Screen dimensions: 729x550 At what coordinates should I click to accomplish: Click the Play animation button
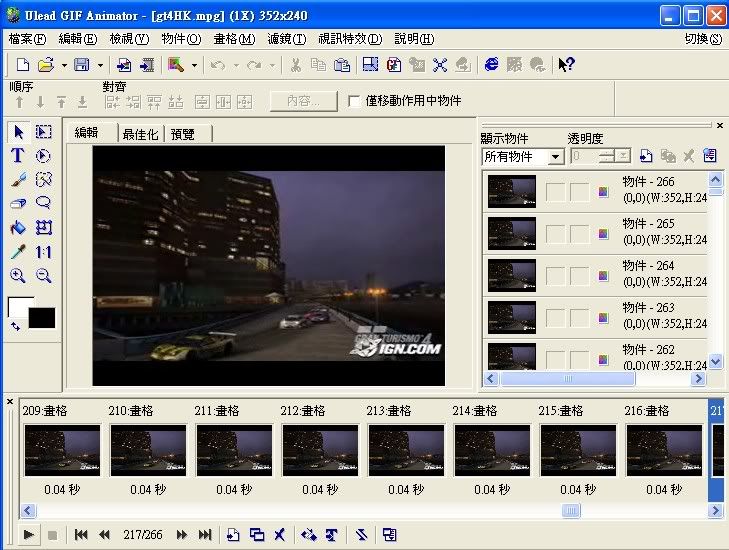[x=27, y=535]
